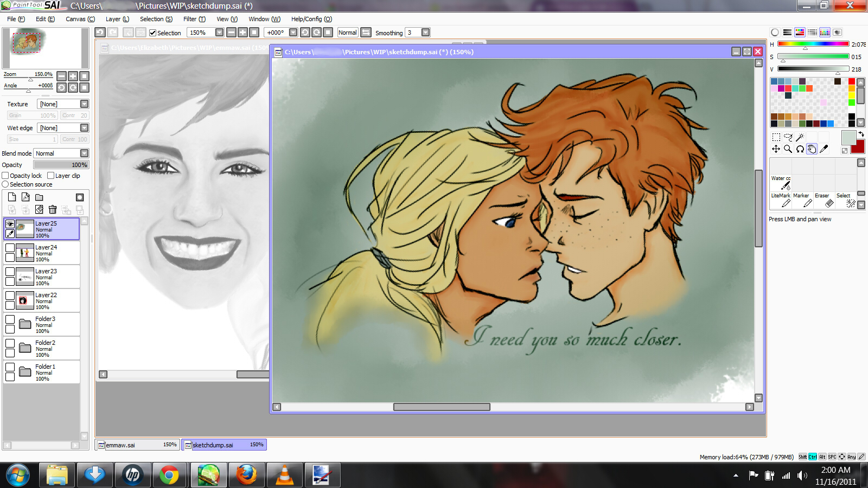Adjust the Hue slider
This screenshot has width=868, height=488.
[x=813, y=44]
